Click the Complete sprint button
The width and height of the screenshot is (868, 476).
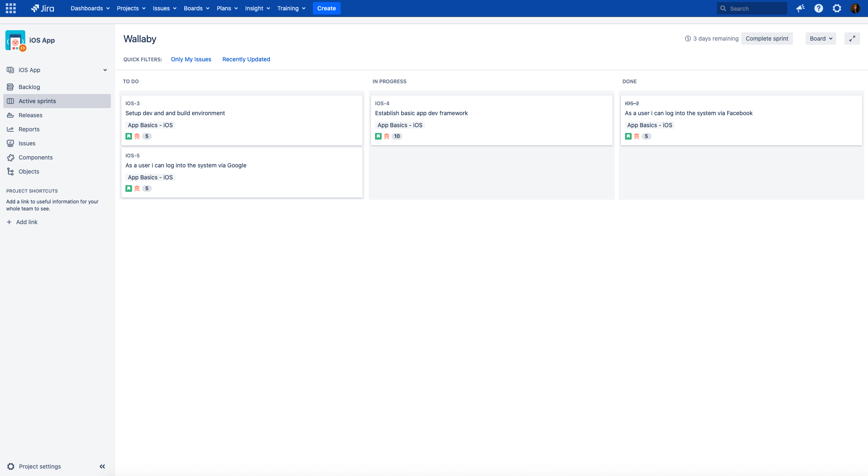[767, 38]
